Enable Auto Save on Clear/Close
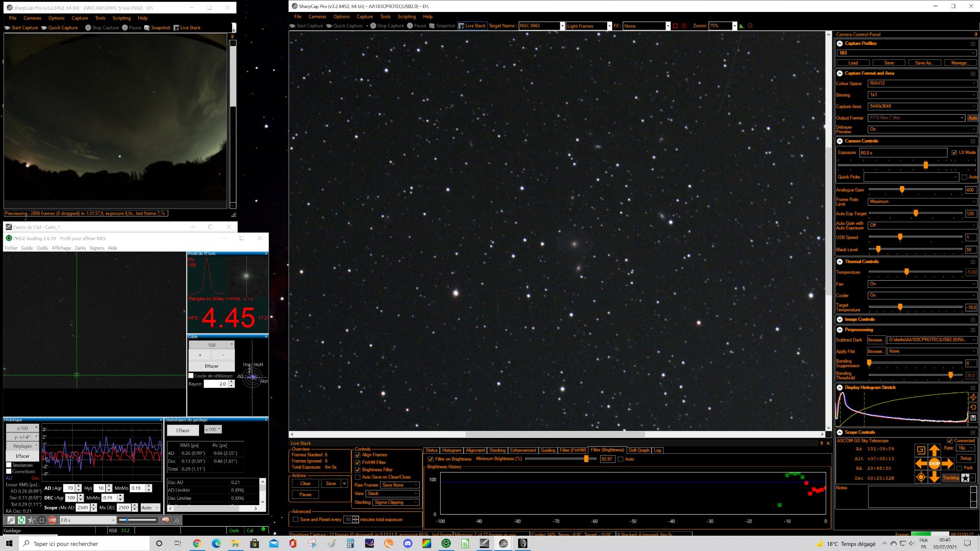The image size is (980, 551). point(357,477)
